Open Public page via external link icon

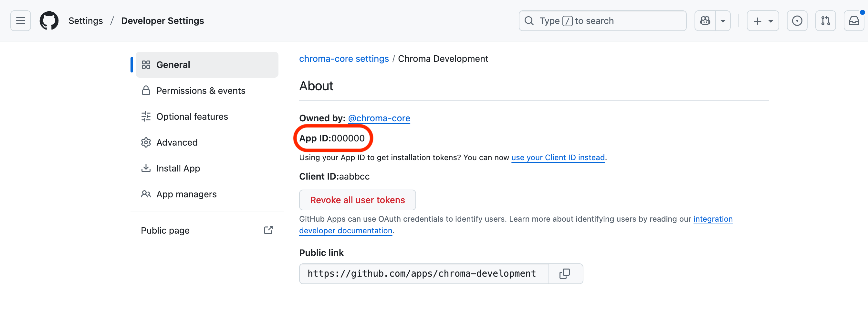click(x=268, y=230)
